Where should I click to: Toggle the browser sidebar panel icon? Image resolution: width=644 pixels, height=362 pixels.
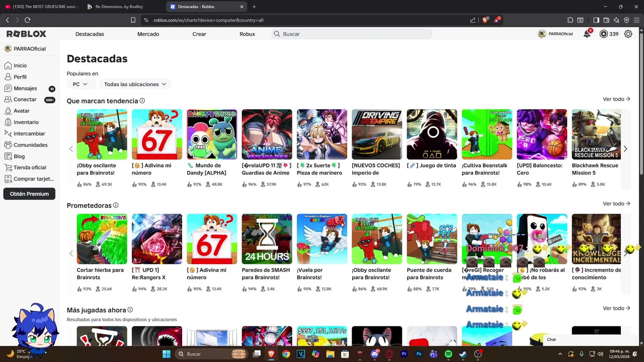[x=596, y=20]
